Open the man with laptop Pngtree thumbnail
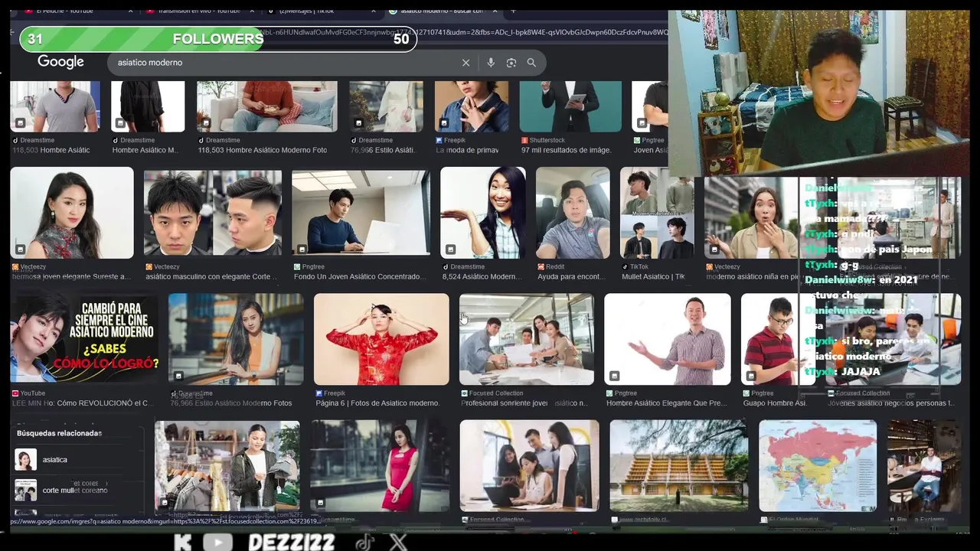 pos(361,213)
